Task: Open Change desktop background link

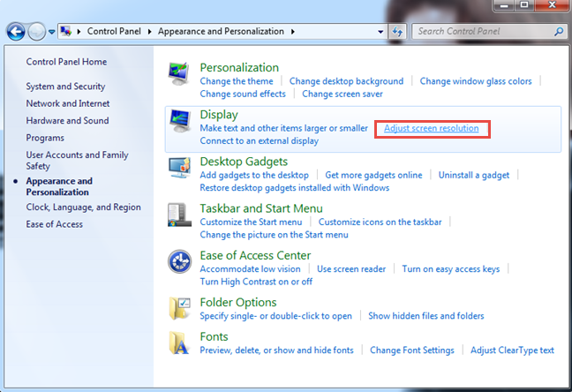Action: [x=346, y=81]
